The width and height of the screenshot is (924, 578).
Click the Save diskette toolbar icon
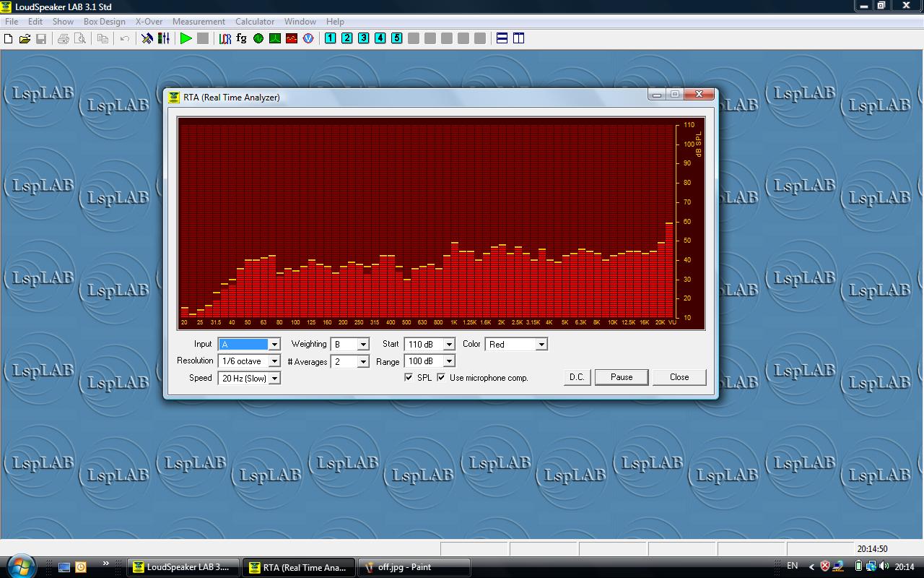(x=41, y=38)
